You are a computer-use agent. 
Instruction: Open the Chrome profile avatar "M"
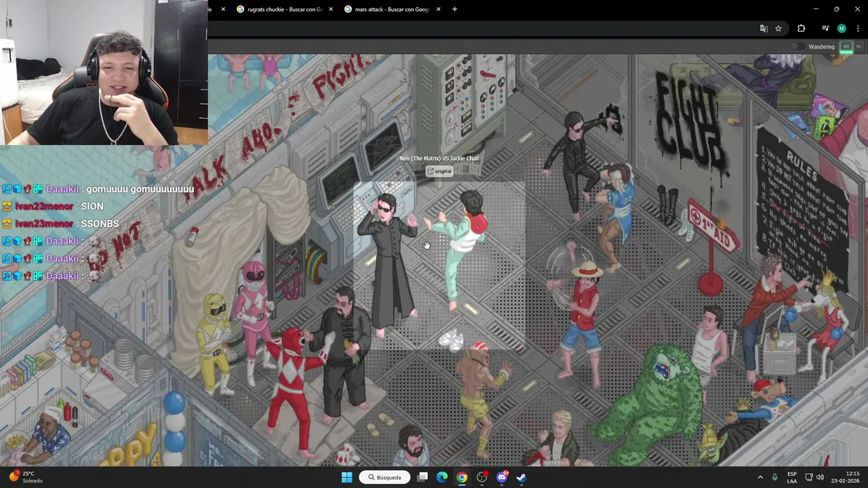pyautogui.click(x=842, y=28)
